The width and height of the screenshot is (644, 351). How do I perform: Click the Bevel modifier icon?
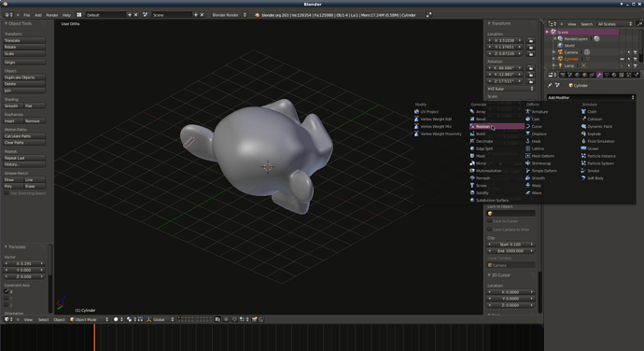472,119
